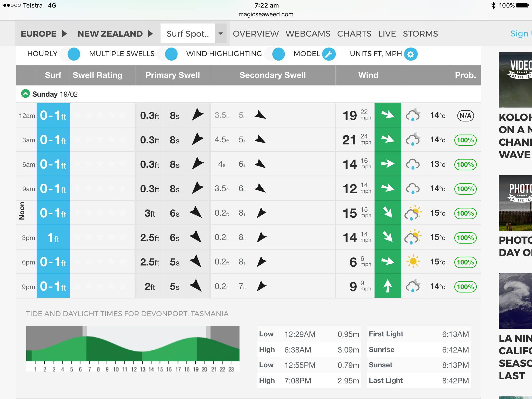The height and width of the screenshot is (399, 532).
Task: Open the Units gear settings icon
Action: point(411,54)
